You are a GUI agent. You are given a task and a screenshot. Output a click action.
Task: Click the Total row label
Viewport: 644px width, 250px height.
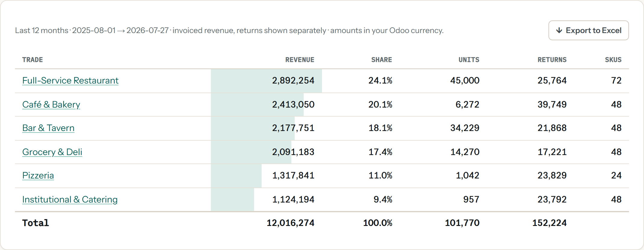[35, 223]
